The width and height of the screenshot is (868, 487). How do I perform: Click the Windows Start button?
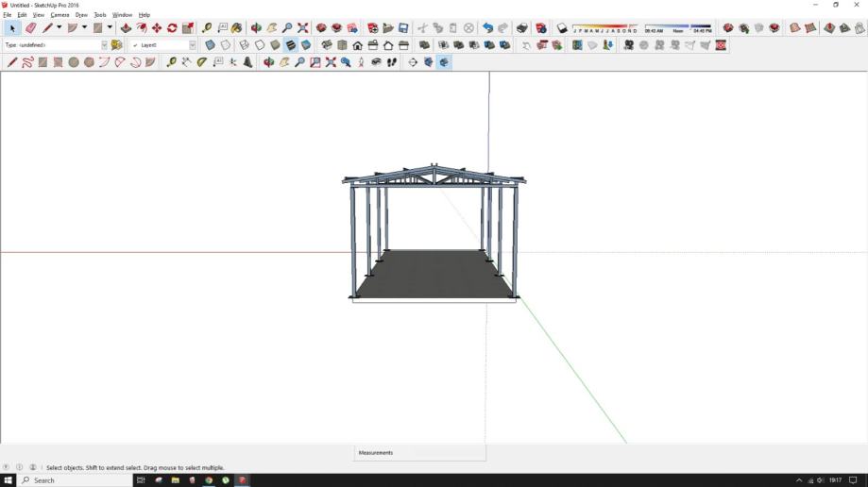click(9, 480)
